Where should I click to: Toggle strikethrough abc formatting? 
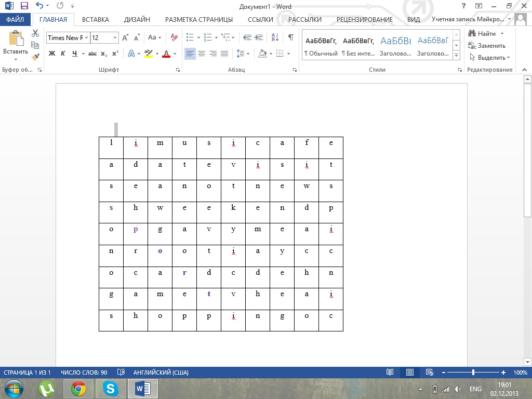pos(92,54)
